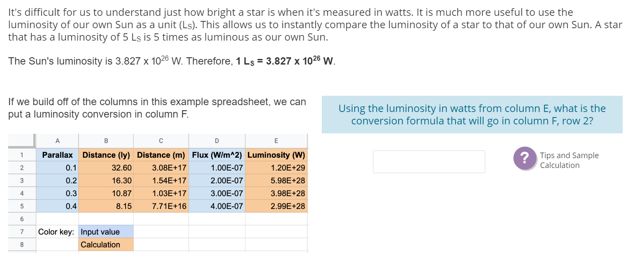The height and width of the screenshot is (262, 644).
Task: Select the column E header
Action: (277, 141)
